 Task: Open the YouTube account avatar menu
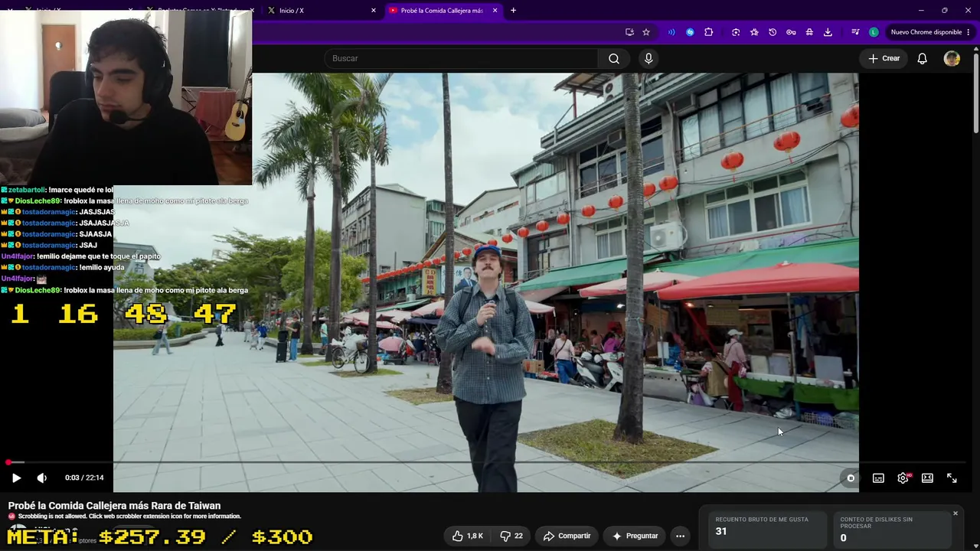[x=952, y=58]
